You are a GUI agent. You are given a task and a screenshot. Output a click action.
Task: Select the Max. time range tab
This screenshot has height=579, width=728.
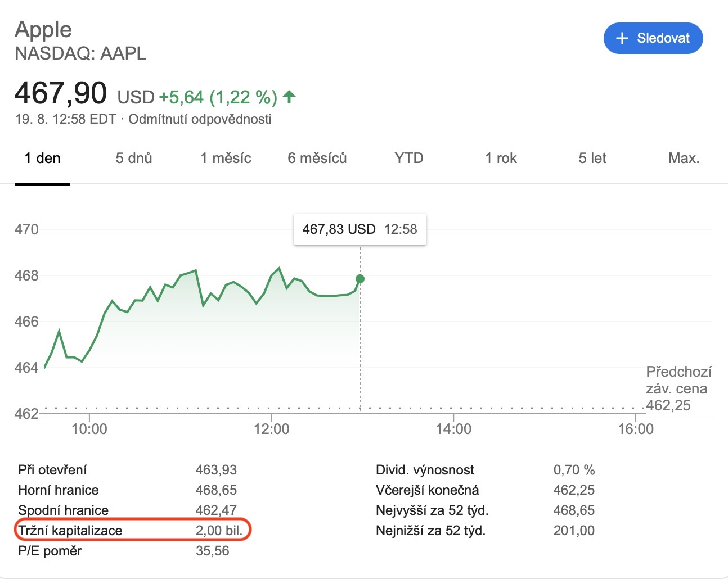pyautogui.click(x=684, y=159)
